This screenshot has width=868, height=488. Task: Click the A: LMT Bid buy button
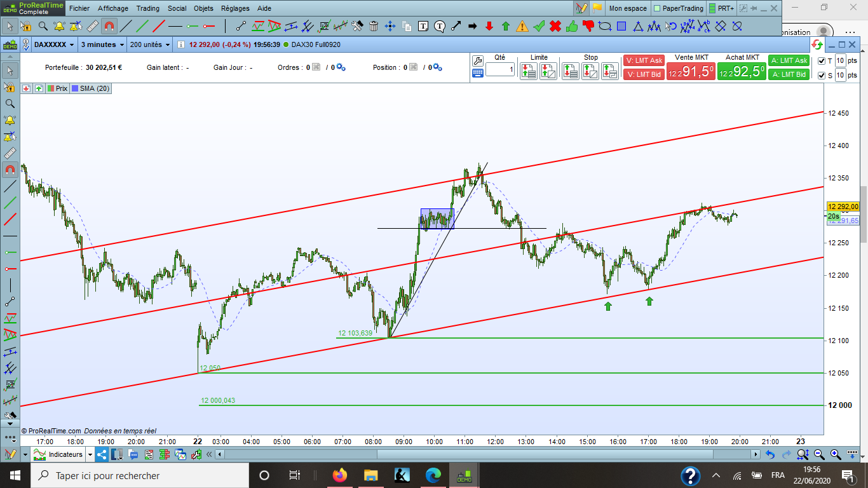tap(789, 74)
